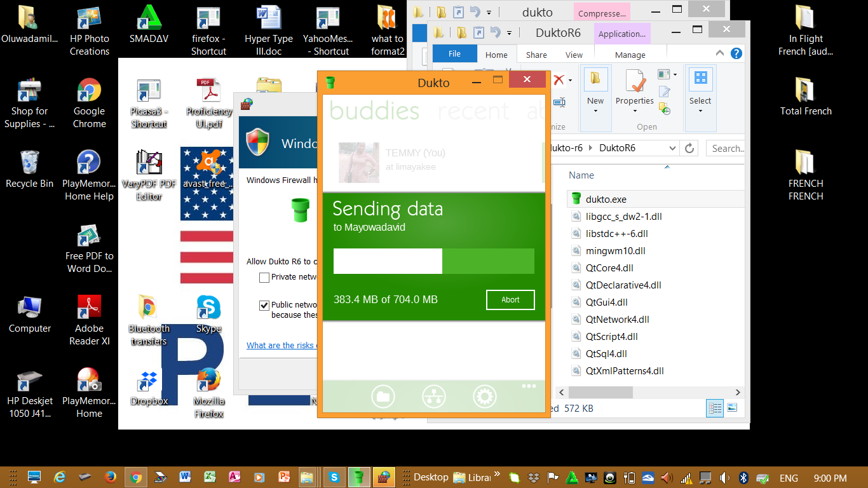Click Properties icon in DuktoR6 title bar toolbar

[478, 32]
